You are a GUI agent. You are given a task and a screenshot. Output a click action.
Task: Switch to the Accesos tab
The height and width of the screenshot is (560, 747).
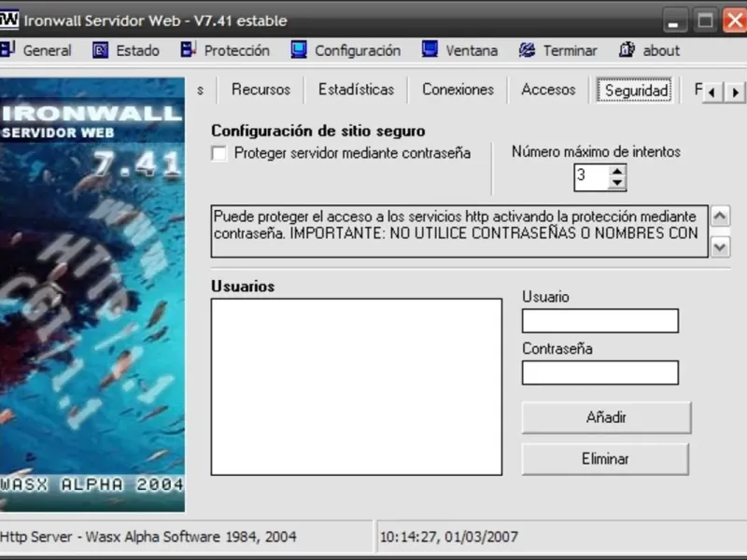click(548, 90)
